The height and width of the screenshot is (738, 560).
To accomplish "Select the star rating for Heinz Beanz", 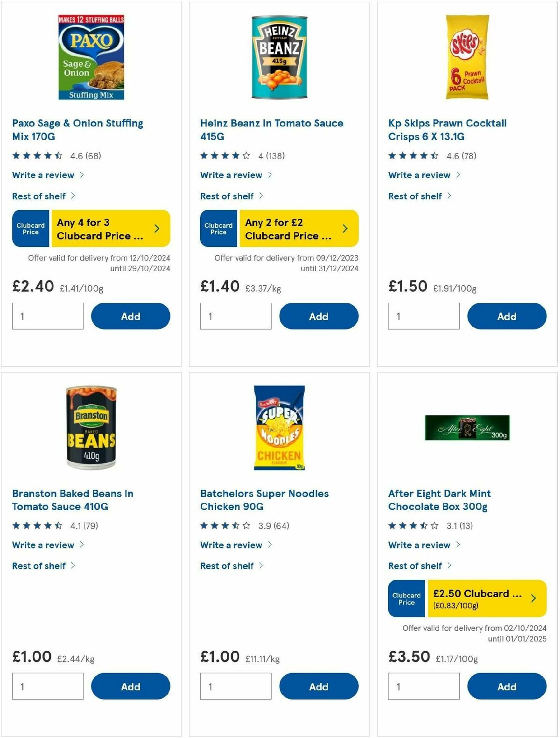I will point(224,155).
